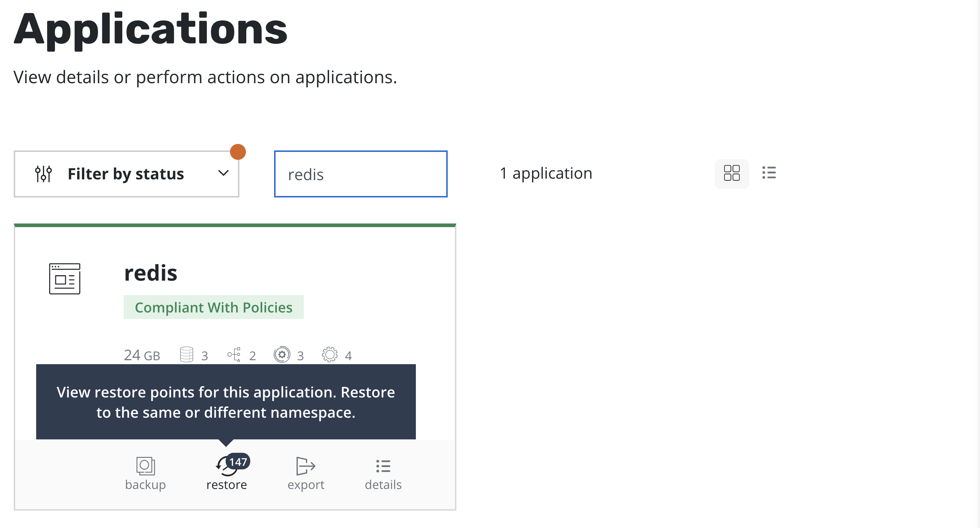The image size is (980, 528).
Task: Enable the grid view layout
Action: pyautogui.click(x=732, y=173)
